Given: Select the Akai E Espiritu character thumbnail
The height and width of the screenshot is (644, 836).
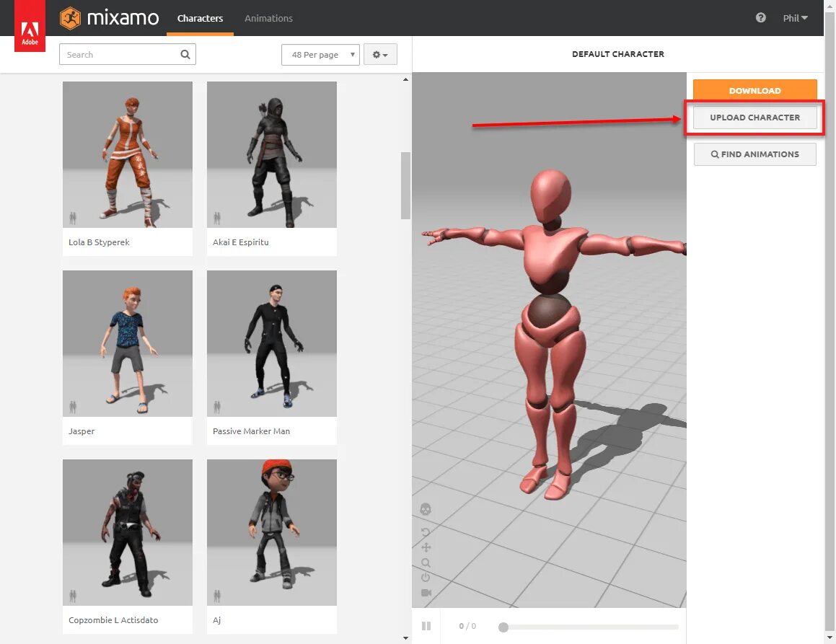Looking at the screenshot, I should pyautogui.click(x=272, y=154).
